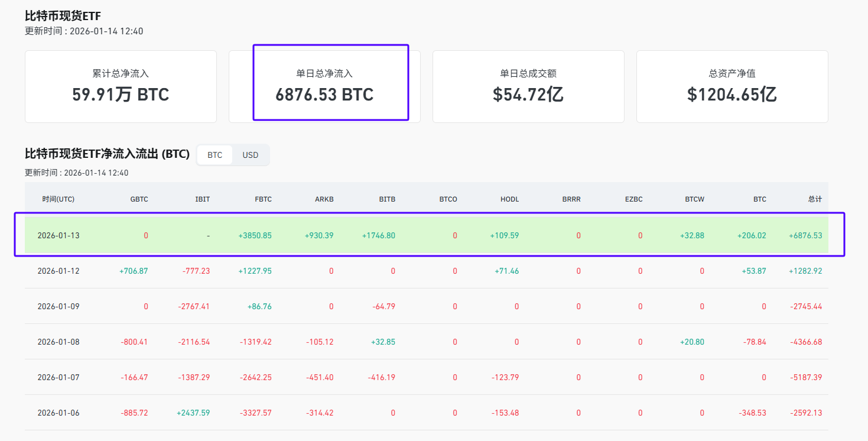
Task: Click the -2767.41 IBIT outflow value
Action: pos(194,306)
